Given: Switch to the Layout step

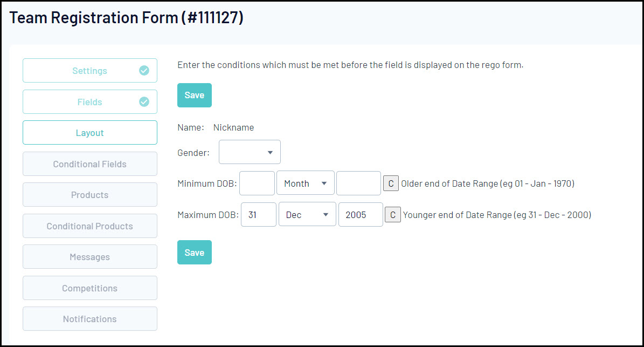Looking at the screenshot, I should coord(89,133).
